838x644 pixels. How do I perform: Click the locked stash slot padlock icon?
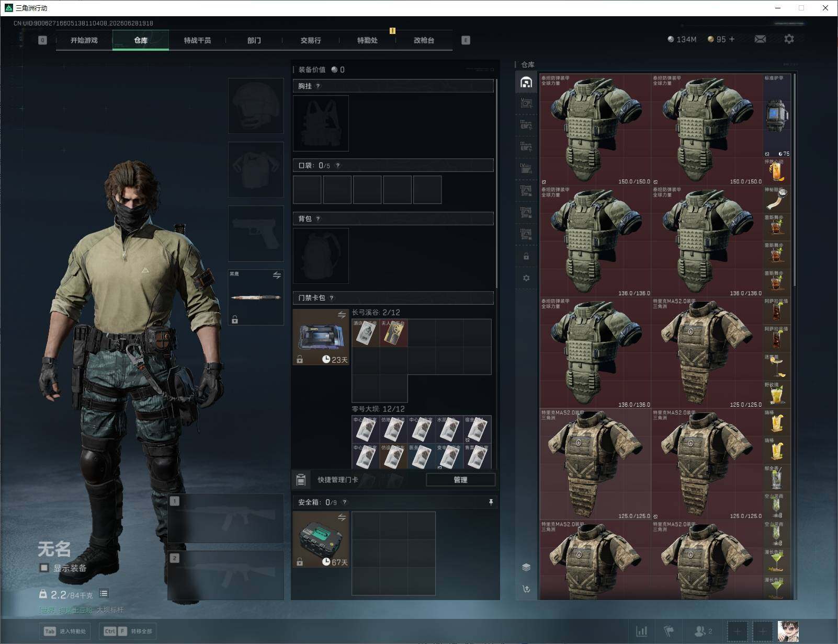526,256
